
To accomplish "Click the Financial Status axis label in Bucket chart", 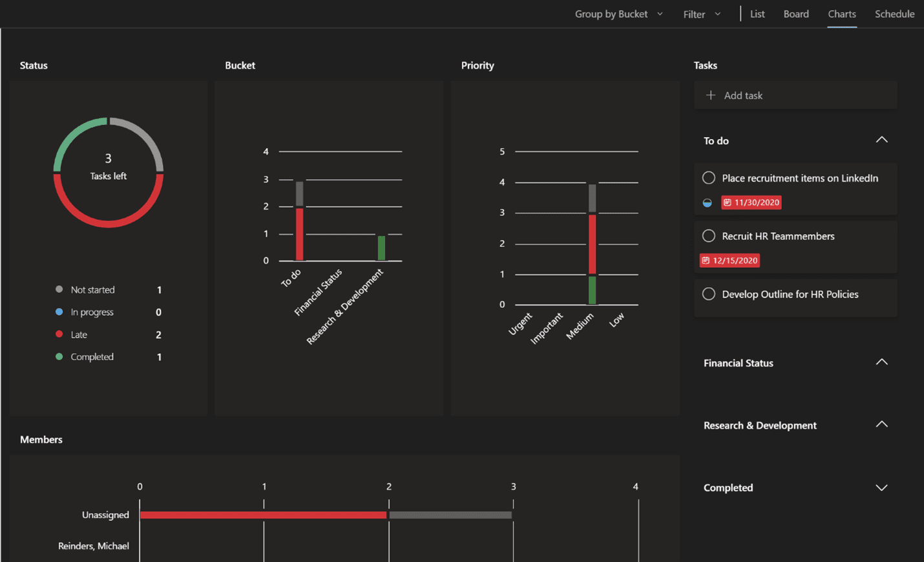I will (x=318, y=293).
